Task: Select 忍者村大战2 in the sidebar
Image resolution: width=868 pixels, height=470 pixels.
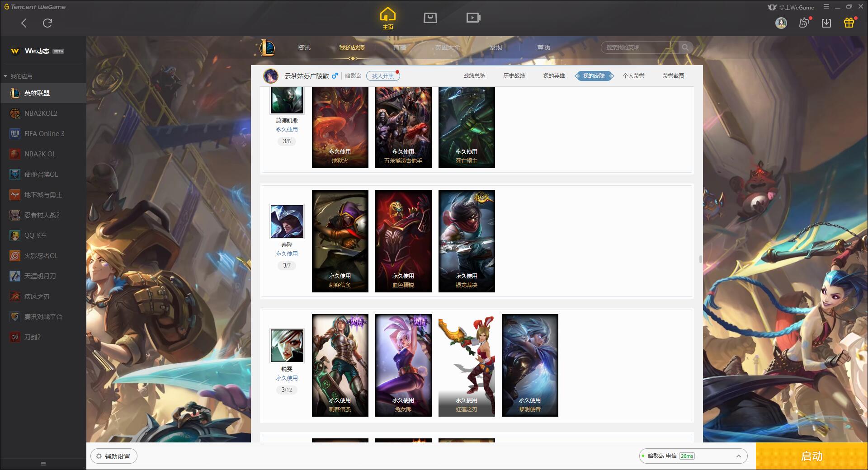Action: (43, 215)
